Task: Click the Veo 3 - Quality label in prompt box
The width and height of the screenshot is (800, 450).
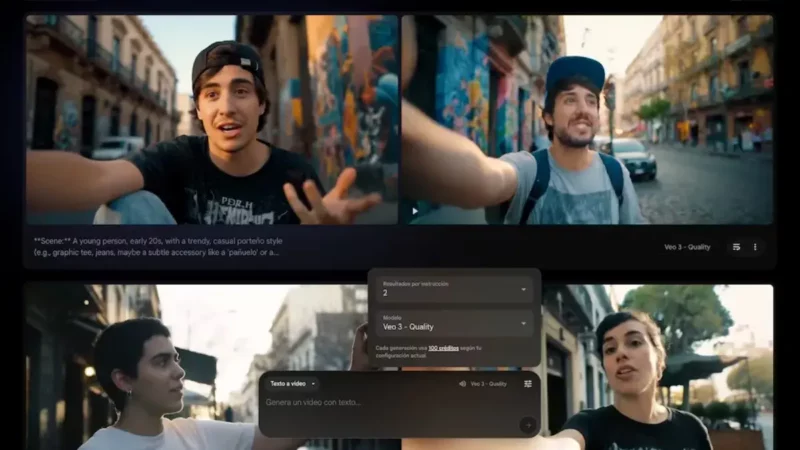Action: (489, 384)
